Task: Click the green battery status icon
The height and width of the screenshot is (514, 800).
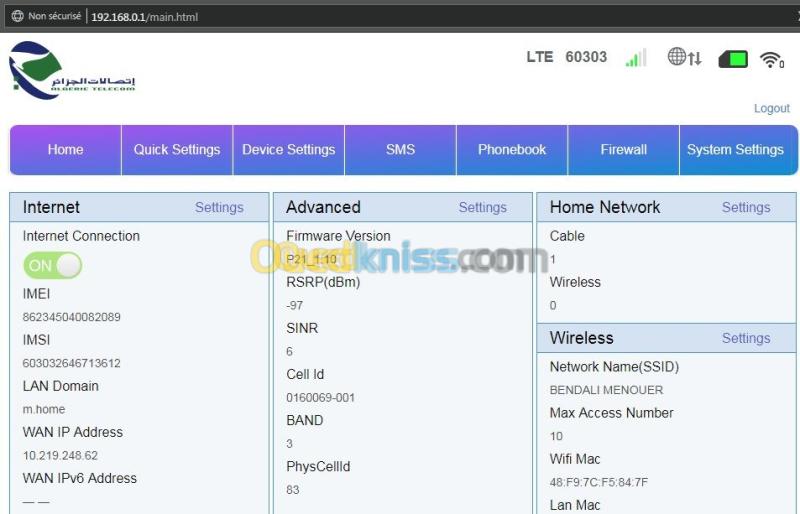Action: click(x=733, y=59)
